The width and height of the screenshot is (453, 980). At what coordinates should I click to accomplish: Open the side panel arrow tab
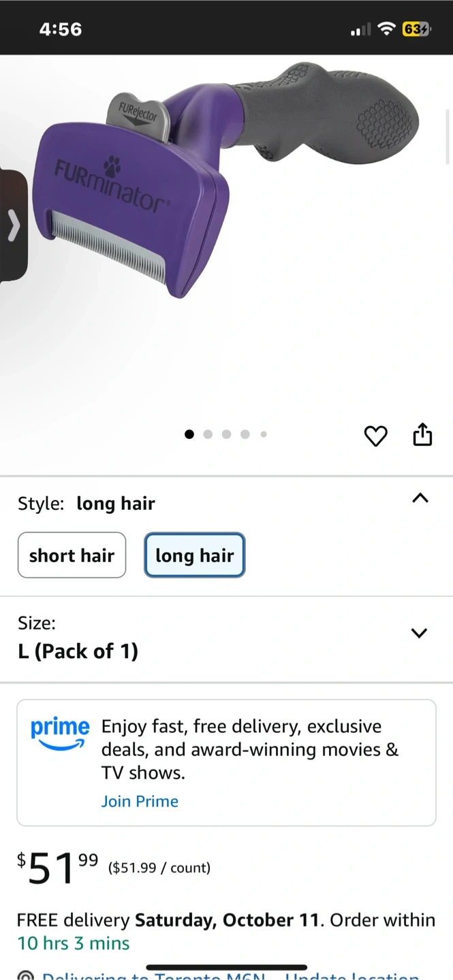tap(13, 226)
